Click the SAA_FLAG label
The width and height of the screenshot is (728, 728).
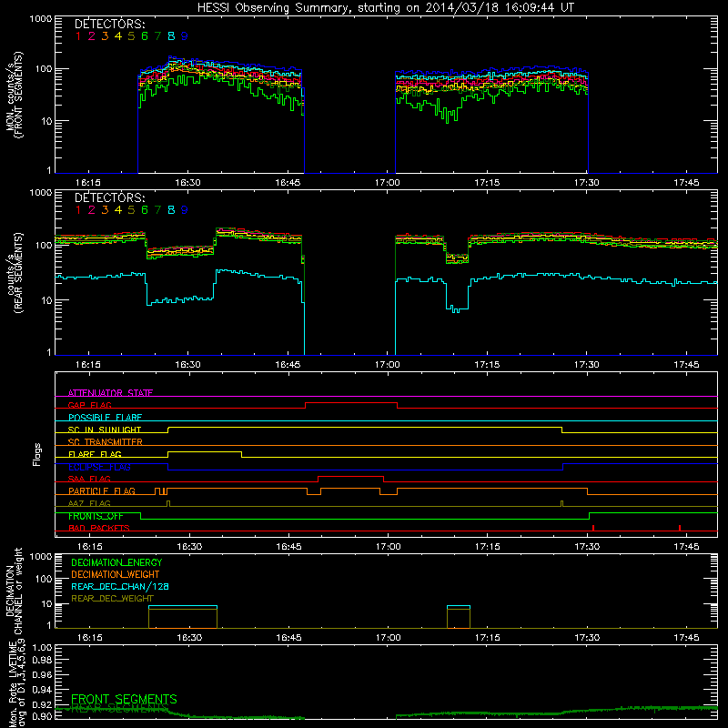89,479
